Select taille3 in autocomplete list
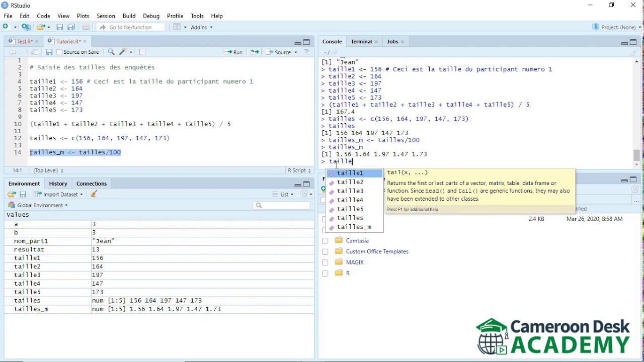 pyautogui.click(x=355, y=191)
